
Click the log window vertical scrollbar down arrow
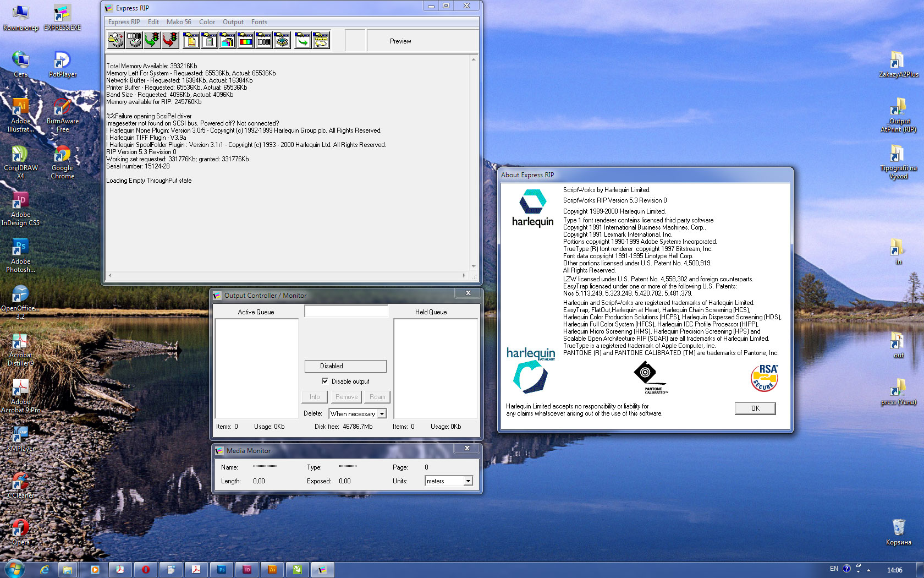click(x=474, y=266)
